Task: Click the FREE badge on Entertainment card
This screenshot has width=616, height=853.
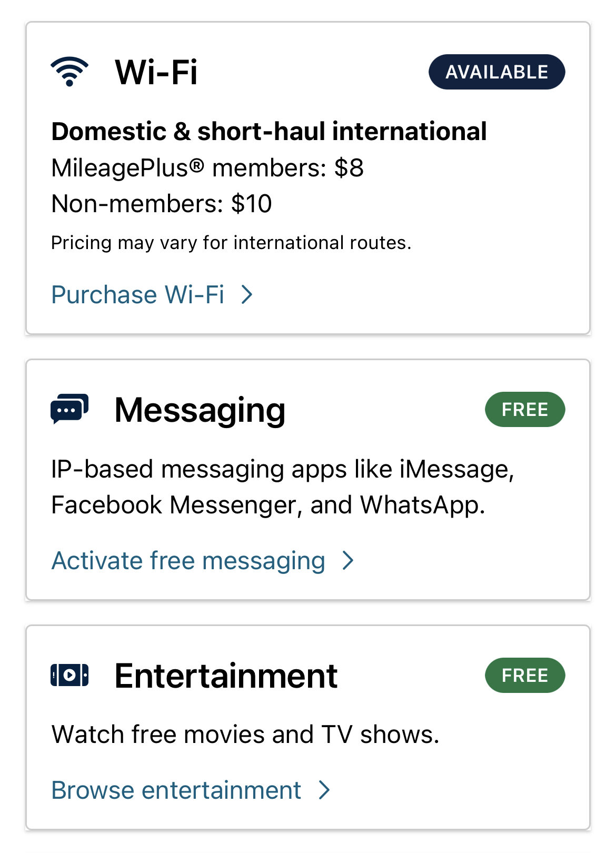Action: coord(524,676)
